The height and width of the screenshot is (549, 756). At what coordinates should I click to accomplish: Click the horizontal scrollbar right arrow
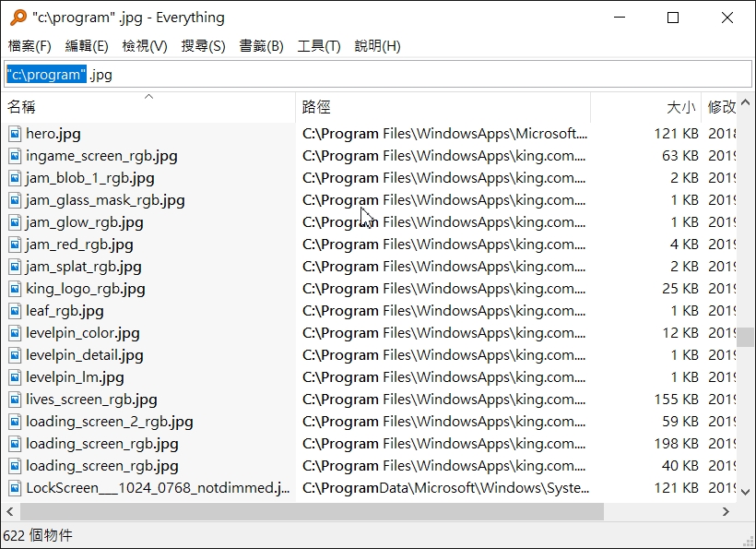[726, 512]
